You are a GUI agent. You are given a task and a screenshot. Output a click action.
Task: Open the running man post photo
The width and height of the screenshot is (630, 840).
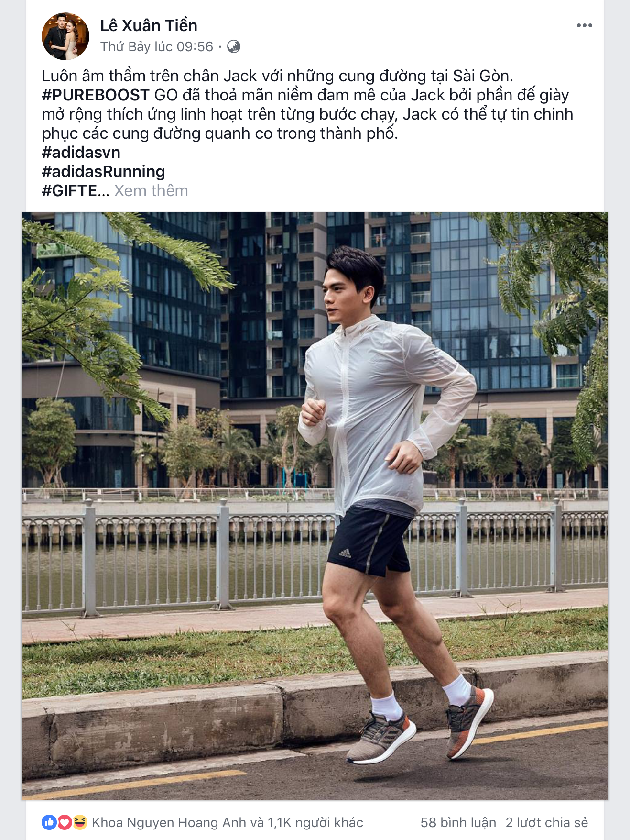[315, 506]
